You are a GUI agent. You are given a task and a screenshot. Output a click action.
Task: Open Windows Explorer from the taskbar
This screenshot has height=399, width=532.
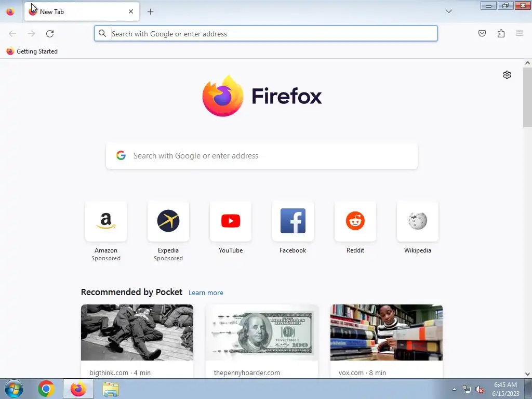tap(111, 389)
